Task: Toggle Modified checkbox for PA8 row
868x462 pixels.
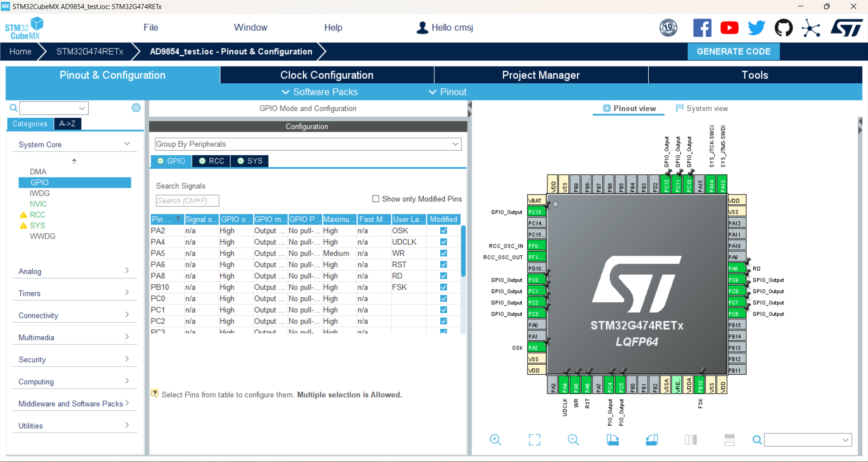Action: click(x=443, y=276)
